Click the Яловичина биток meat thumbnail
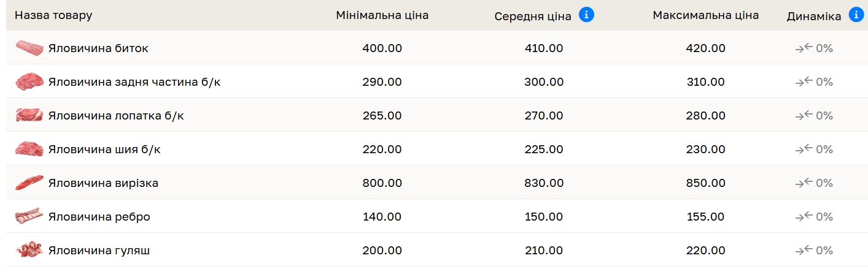 point(29,48)
